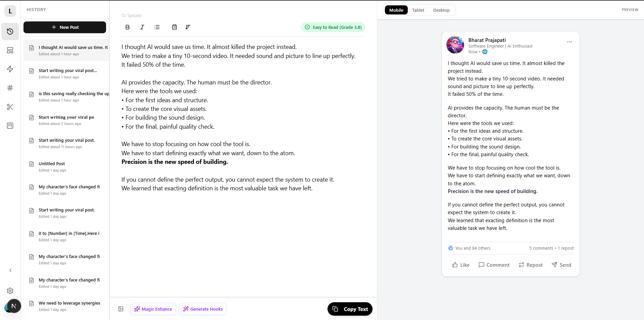
Task: Click the clipboard paste icon in toolbar
Action: coord(175,27)
